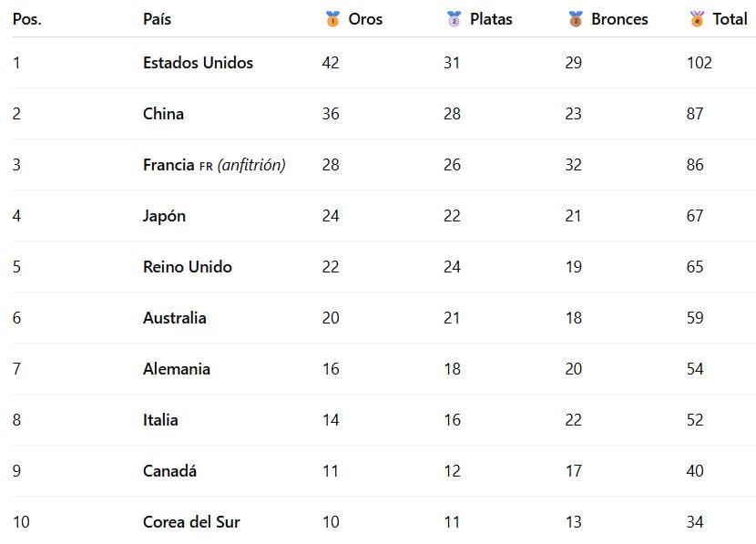Click the total of 102 for Estados Unidos
Viewport: 756px width, 544px height.
pyautogui.click(x=700, y=63)
